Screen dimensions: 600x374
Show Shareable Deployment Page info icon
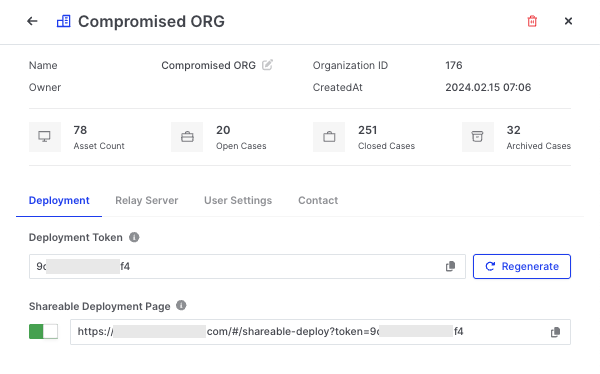point(181,305)
